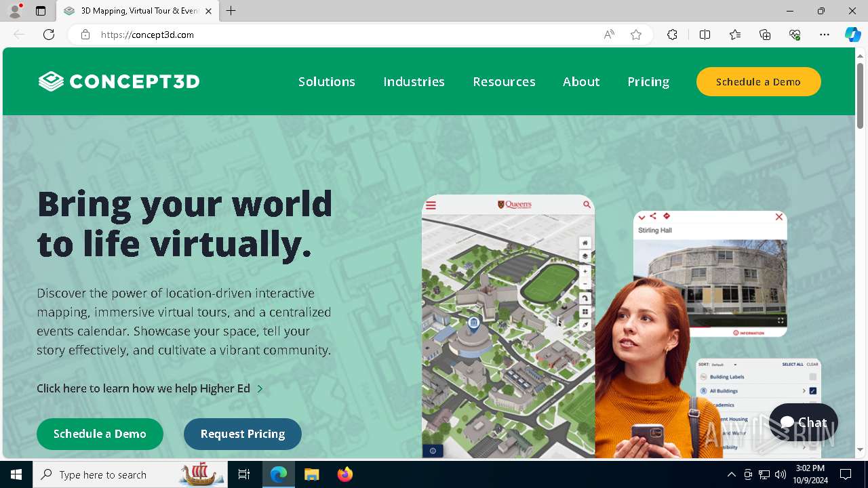Image resolution: width=868 pixels, height=488 pixels.
Task: Follow the Higher Ed learn link
Action: [x=150, y=388]
